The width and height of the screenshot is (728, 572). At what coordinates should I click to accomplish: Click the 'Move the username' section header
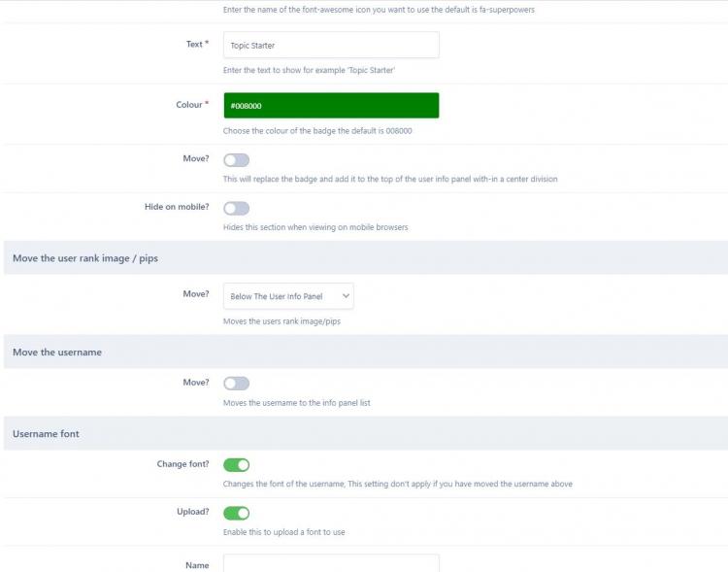[x=57, y=353]
